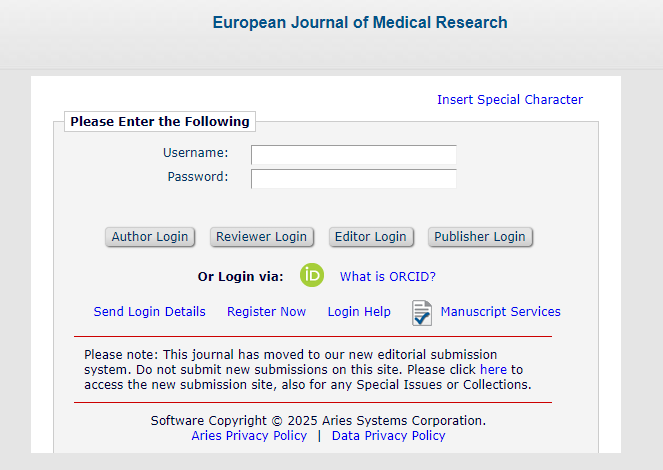The width and height of the screenshot is (663, 470).
Task: Click the Author Login button
Action: coord(150,237)
